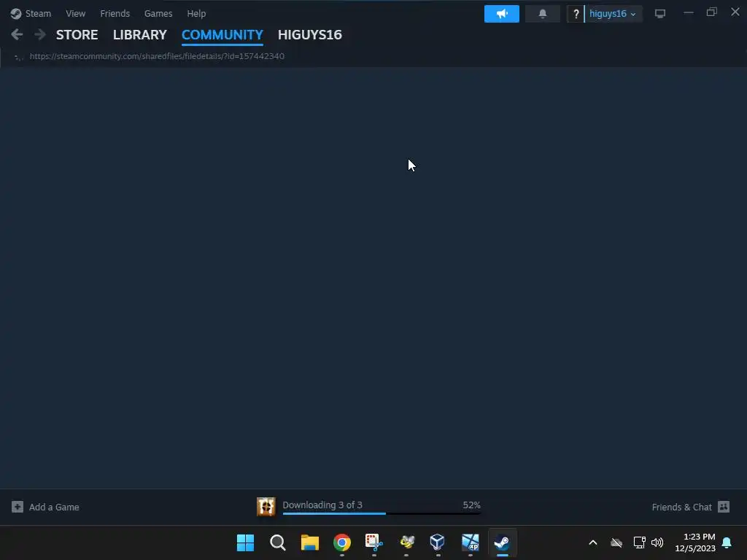Viewport: 747px width, 560px height.
Task: Expand the hidden system tray icons chevron
Action: (593, 542)
